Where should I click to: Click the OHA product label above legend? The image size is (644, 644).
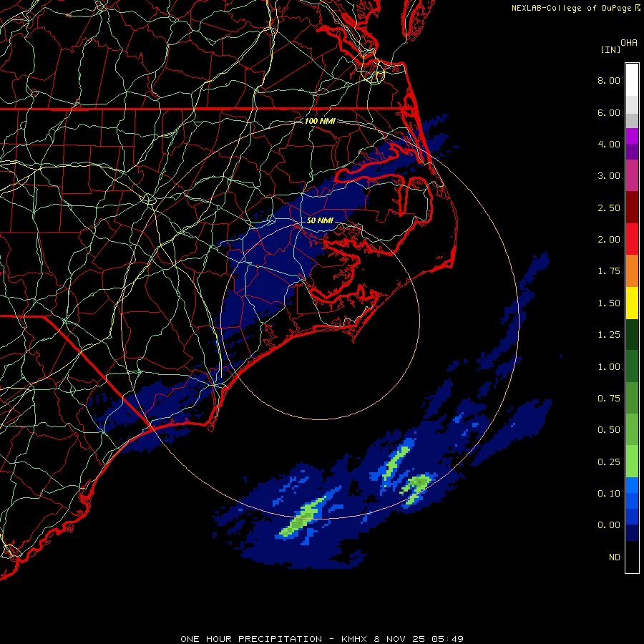click(x=629, y=42)
